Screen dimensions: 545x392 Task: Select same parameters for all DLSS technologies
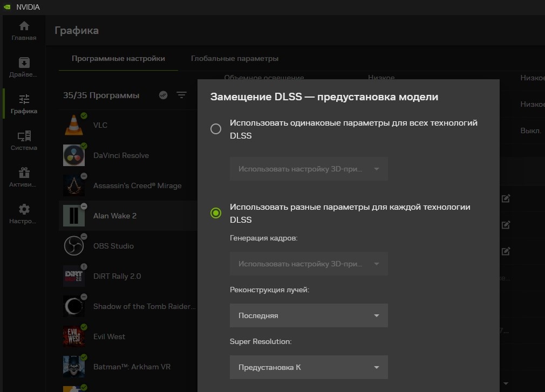coord(216,129)
